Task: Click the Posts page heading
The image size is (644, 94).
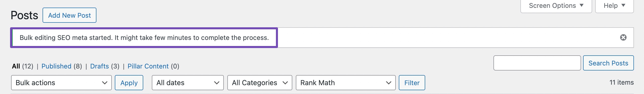Action: 24,15
